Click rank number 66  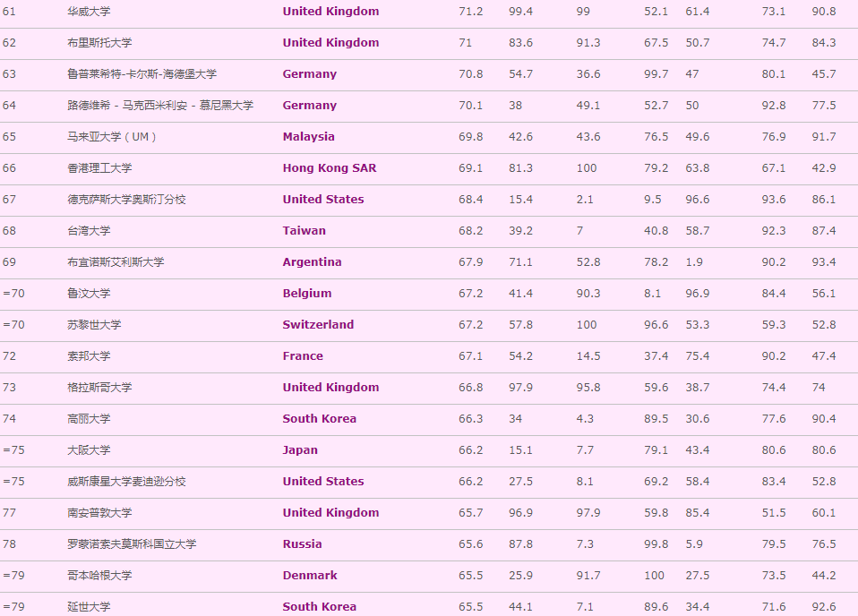9,168
